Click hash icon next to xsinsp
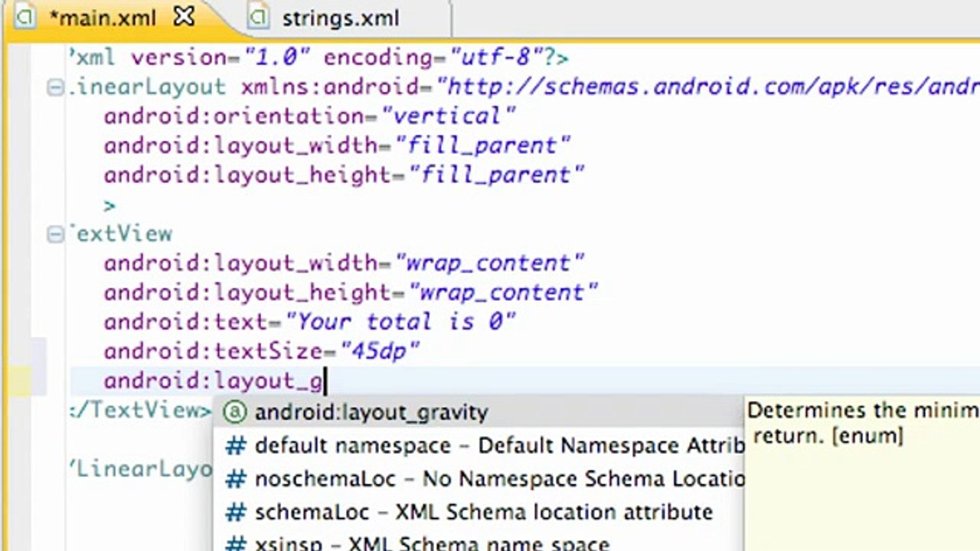The width and height of the screenshot is (980, 551). [236, 543]
